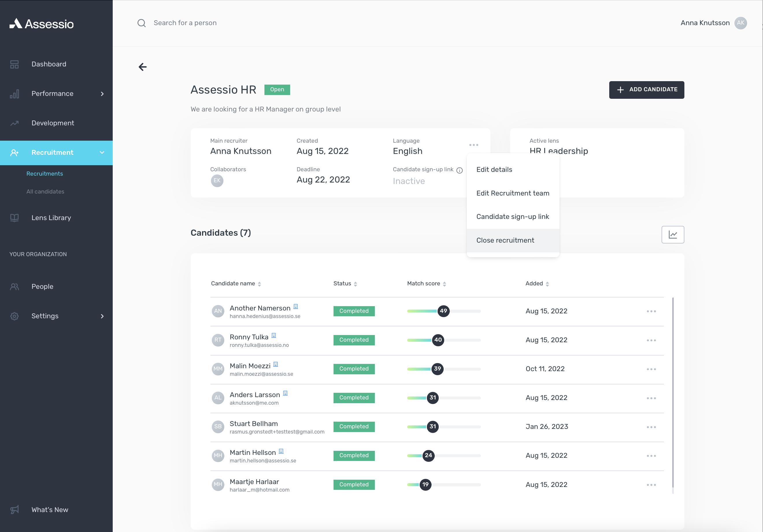Open Stuart Bellham candidate profile
The image size is (763, 532).
(x=253, y=424)
